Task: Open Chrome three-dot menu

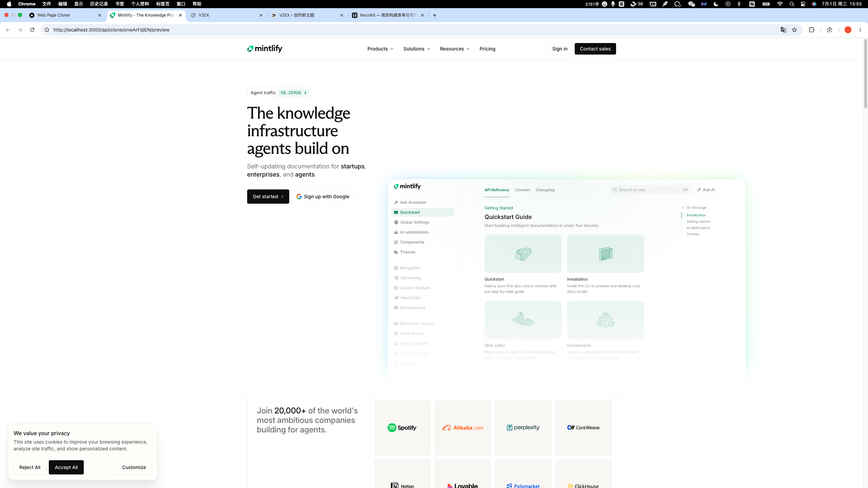Action: (860, 30)
